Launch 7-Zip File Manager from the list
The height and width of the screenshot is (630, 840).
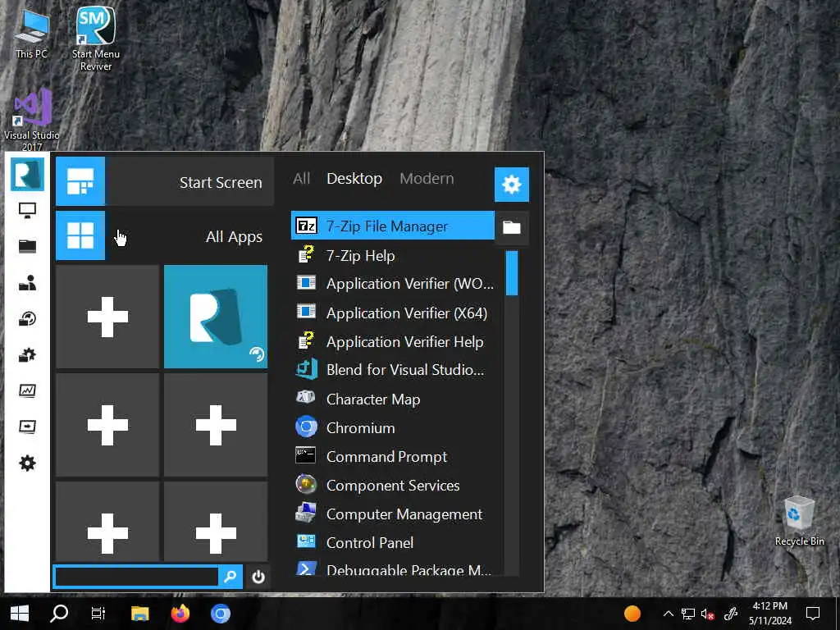coord(393,226)
